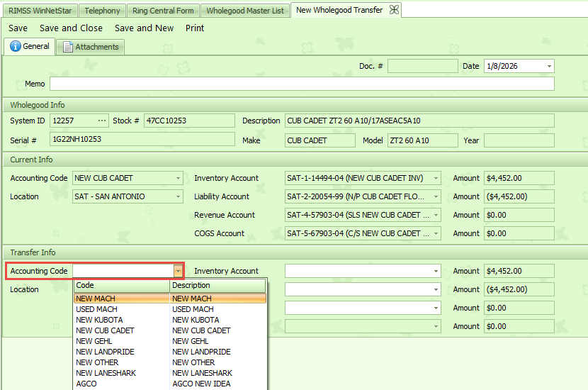Open fourth Transfer Info account dropdown
The image size is (588, 390).
coord(436,326)
